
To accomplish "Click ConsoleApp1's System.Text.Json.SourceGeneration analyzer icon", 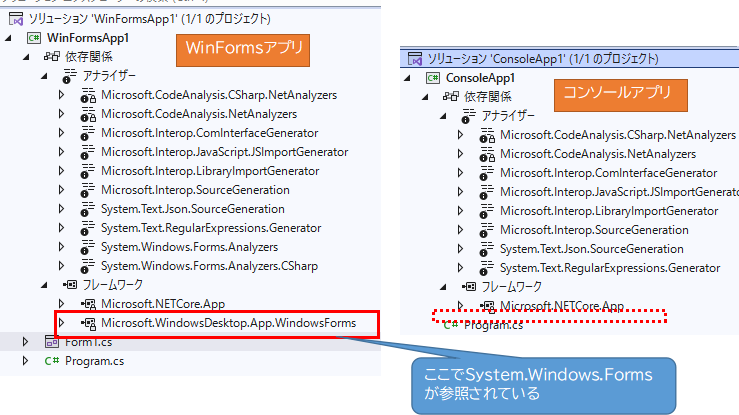I will point(487,249).
